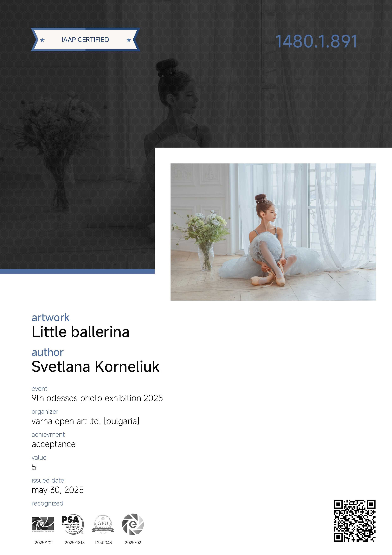Click the Little ballerina photo thumbnail
Image resolution: width=392 pixels, height=555 pixels.
273,232
